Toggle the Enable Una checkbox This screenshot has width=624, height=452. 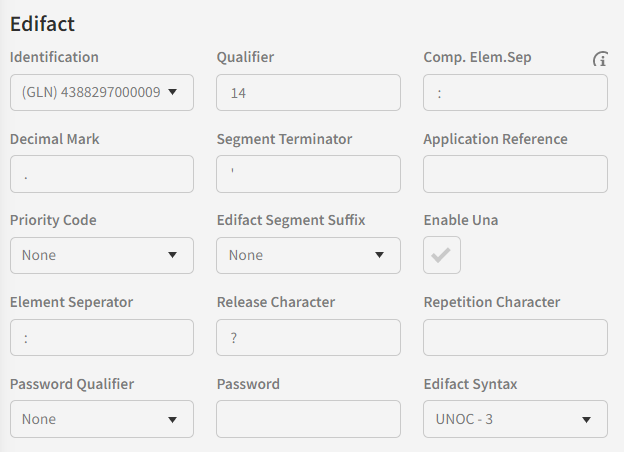(x=441, y=256)
